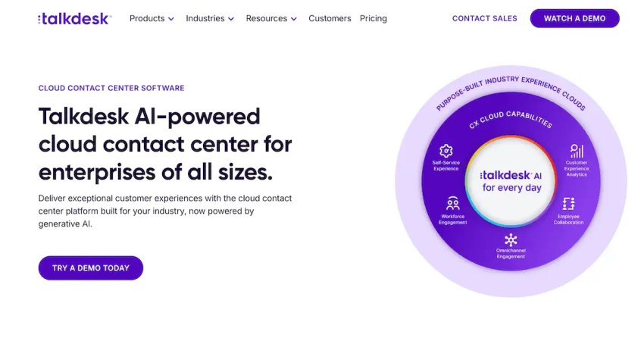Screen dimensions: 644x338
Task: Open the Products menu label
Action: [147, 18]
